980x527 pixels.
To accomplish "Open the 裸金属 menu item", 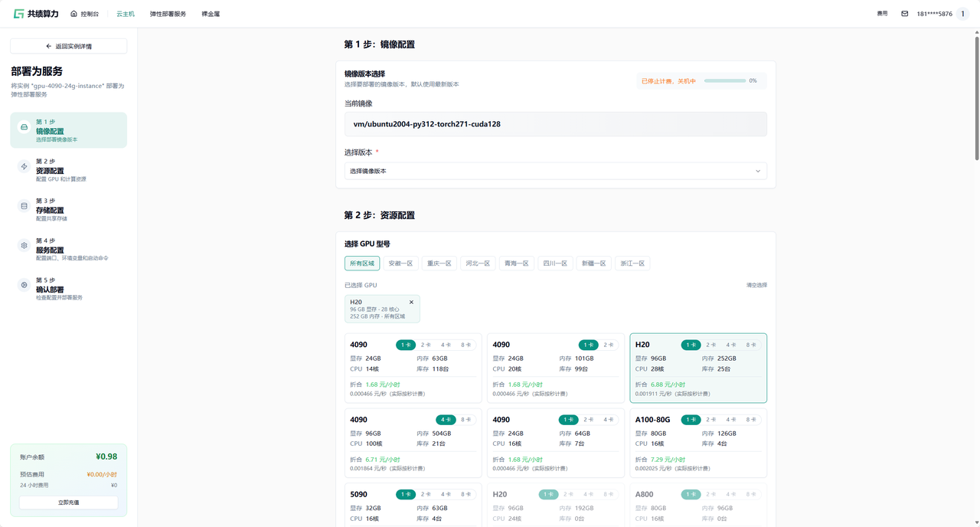I will 211,14.
